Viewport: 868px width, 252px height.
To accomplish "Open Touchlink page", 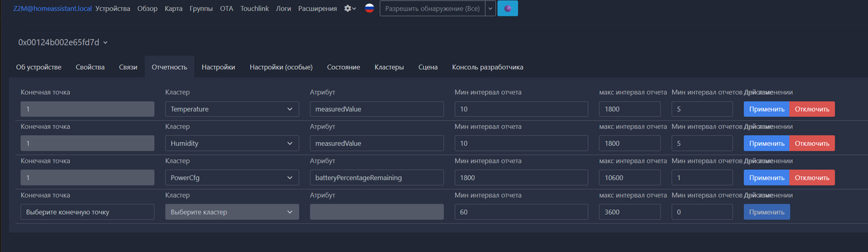I will click(255, 9).
